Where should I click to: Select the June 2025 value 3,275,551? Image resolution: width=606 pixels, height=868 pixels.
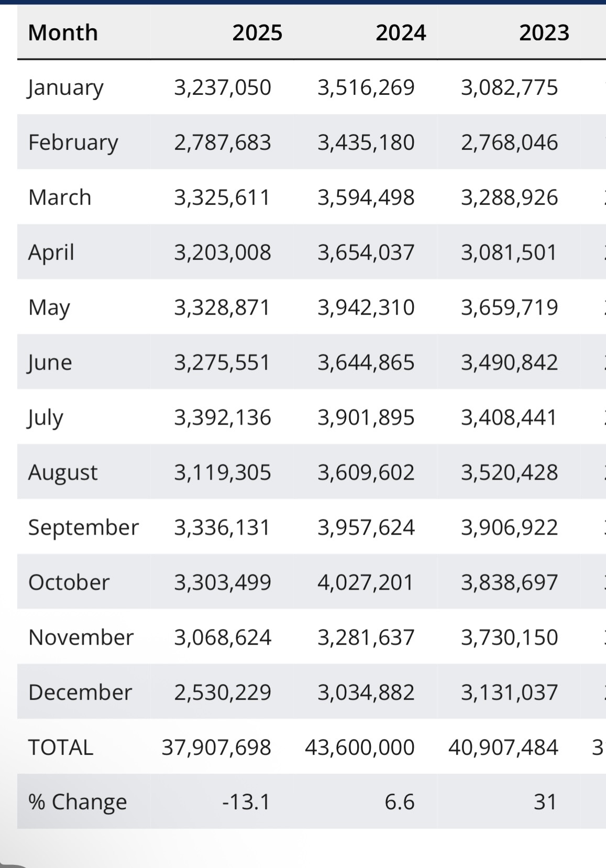(x=223, y=363)
